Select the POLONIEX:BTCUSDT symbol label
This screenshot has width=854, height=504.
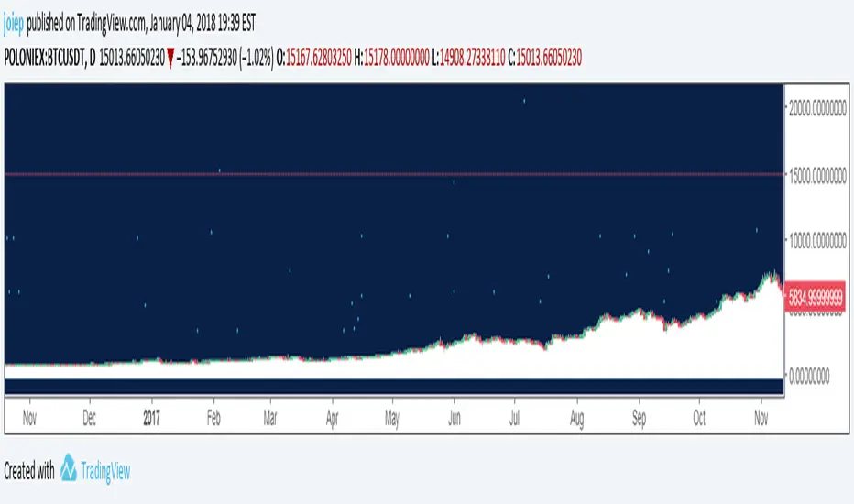45,57
